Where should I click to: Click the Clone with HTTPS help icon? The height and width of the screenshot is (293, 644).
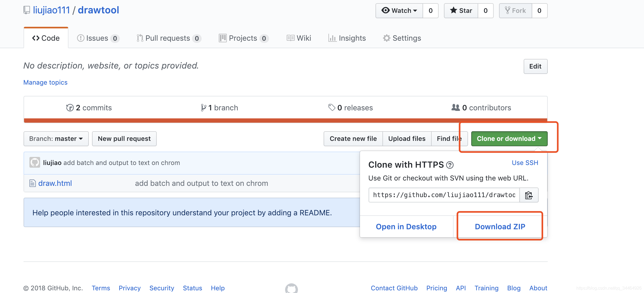tap(450, 165)
